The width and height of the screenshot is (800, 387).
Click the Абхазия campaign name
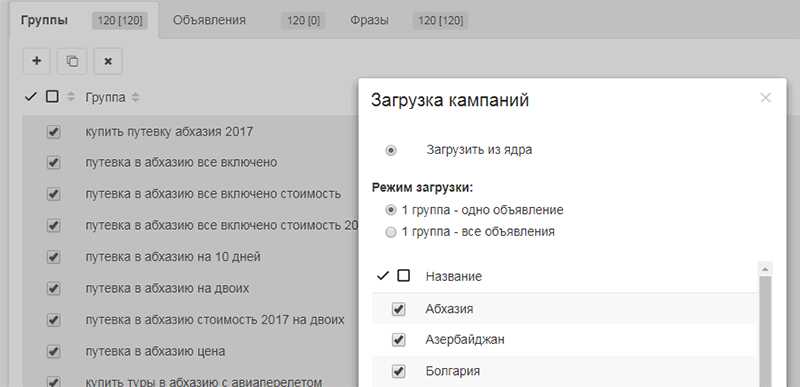click(x=449, y=309)
